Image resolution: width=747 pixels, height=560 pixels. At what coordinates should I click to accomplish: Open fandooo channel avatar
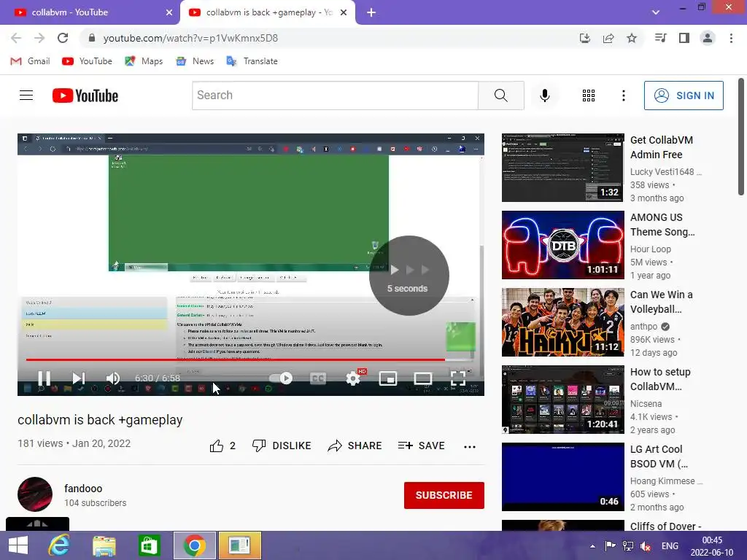point(35,494)
